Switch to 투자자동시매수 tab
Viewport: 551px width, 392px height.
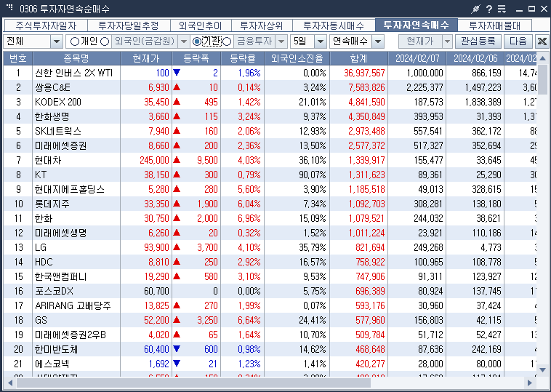[x=334, y=25]
